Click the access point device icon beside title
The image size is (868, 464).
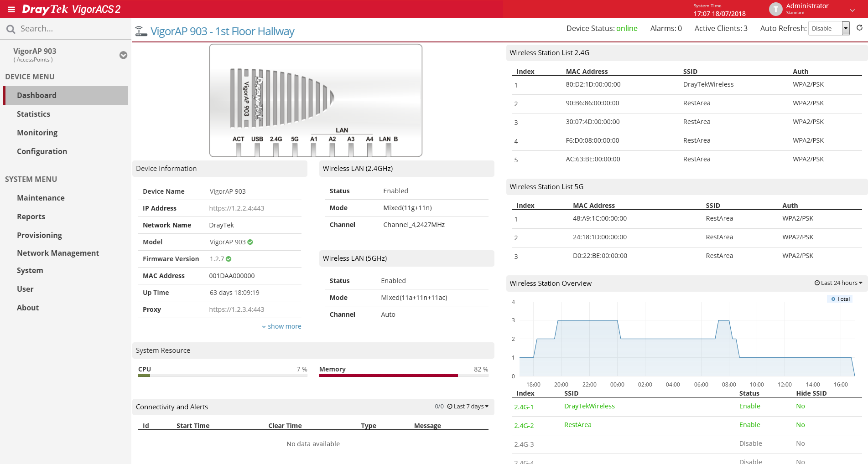141,31
